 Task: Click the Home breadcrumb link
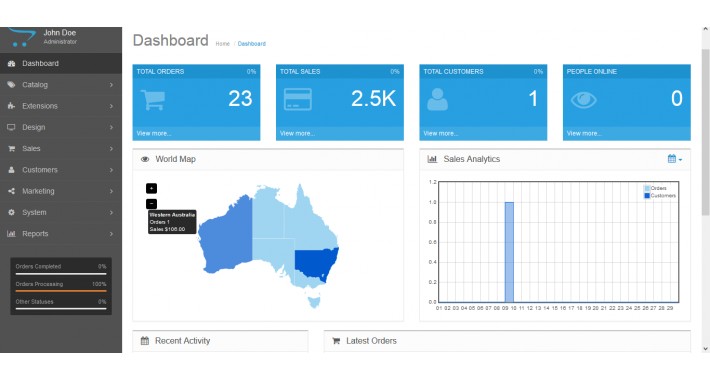click(222, 44)
